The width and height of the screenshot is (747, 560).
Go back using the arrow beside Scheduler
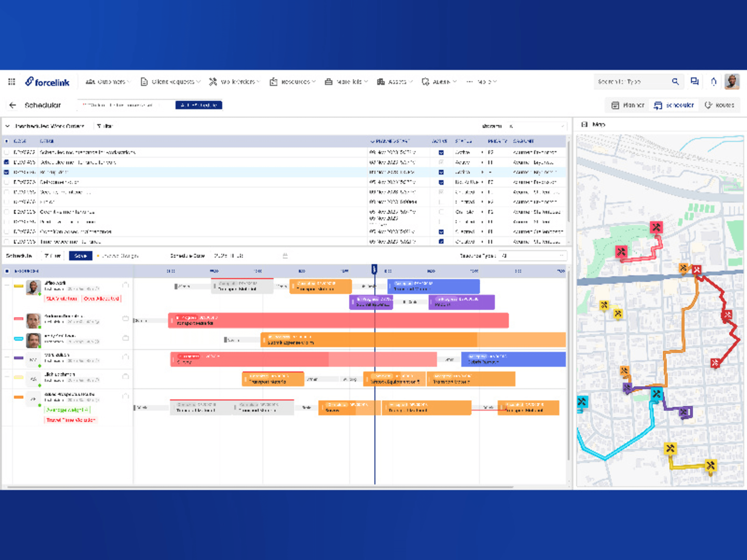pyautogui.click(x=12, y=105)
